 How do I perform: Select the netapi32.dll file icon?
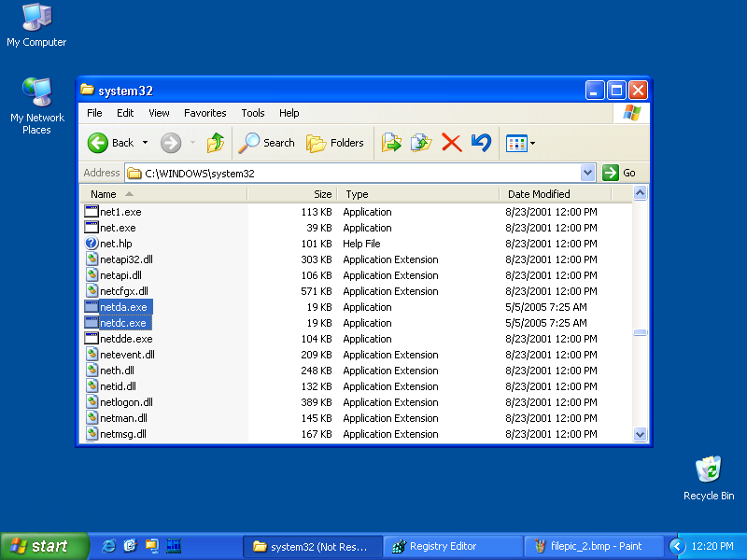click(92, 259)
